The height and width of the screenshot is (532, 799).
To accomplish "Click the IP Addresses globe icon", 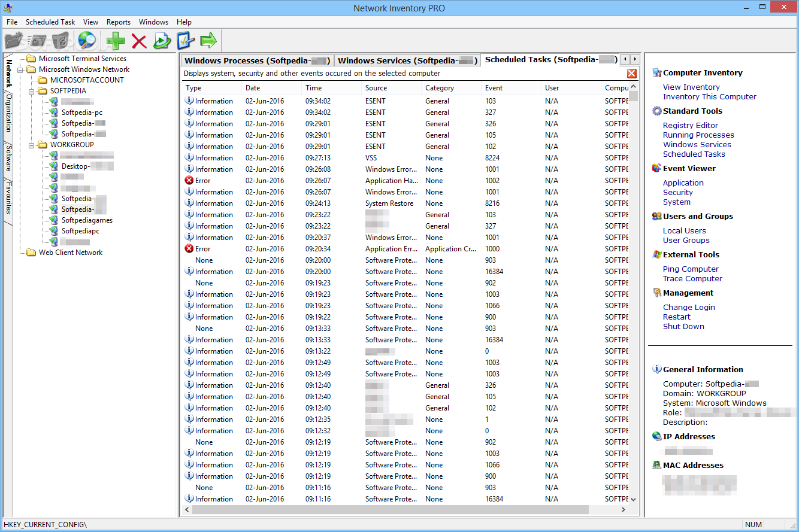I will coord(657,436).
